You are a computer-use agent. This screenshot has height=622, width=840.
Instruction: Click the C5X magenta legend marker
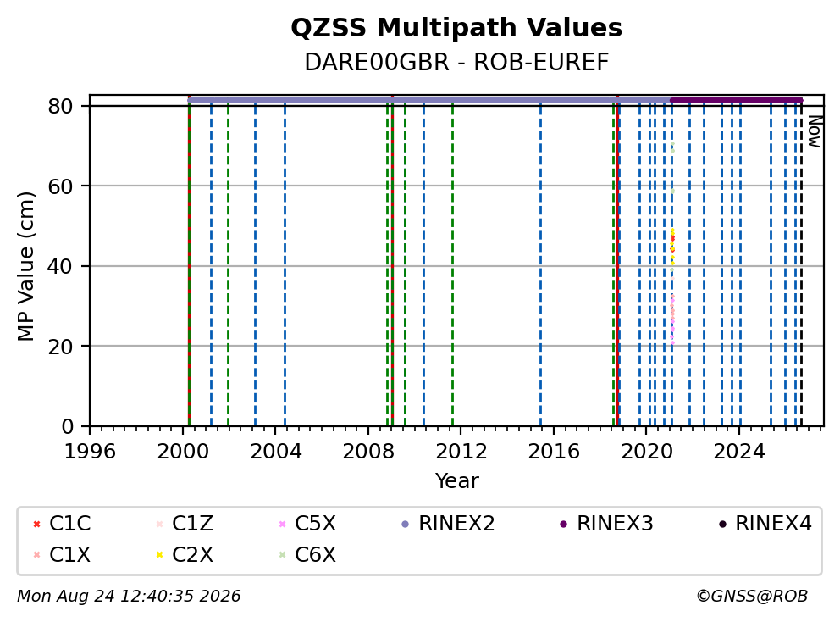(282, 524)
